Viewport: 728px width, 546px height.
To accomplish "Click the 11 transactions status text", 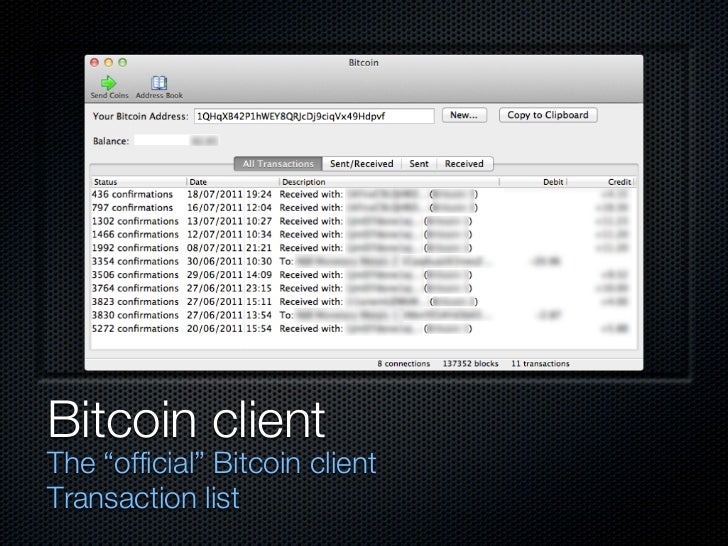I will 540,364.
